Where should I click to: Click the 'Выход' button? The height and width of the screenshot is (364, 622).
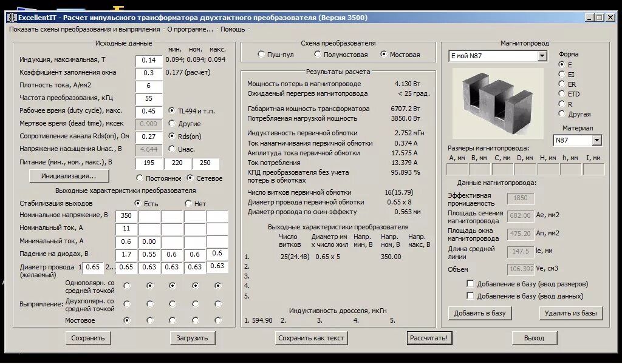pos(534,338)
